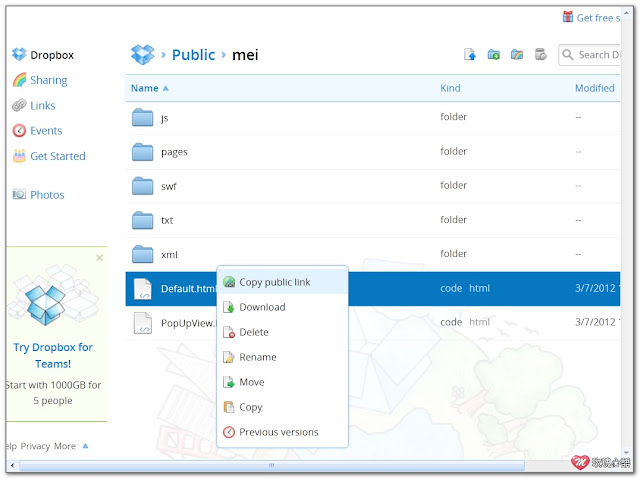
Task: Focus the Search Dropbox field
Action: click(x=589, y=55)
